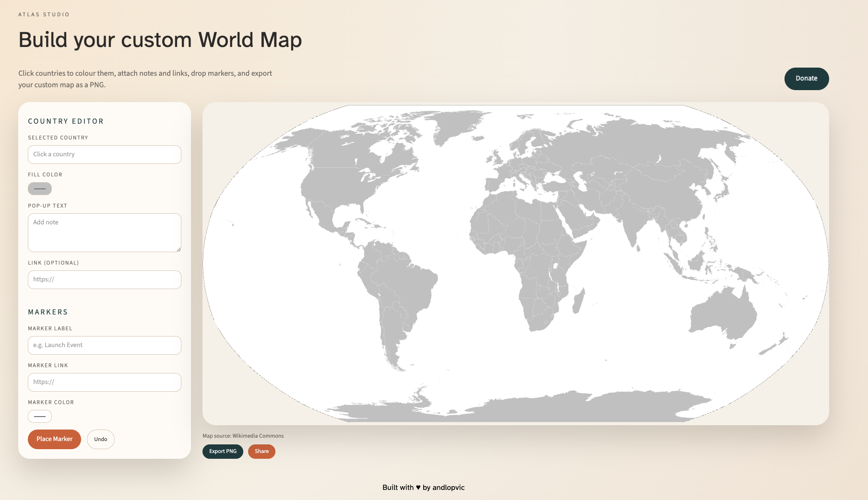
Task: Focus the Selected Country field
Action: 105,154
